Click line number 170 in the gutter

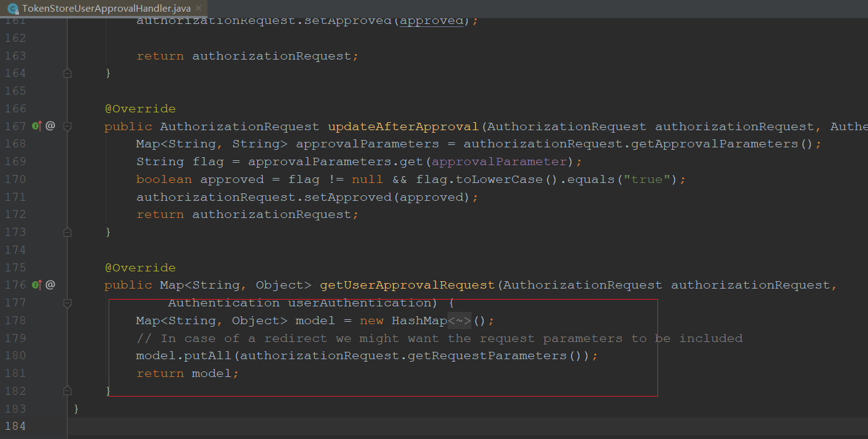click(16, 179)
